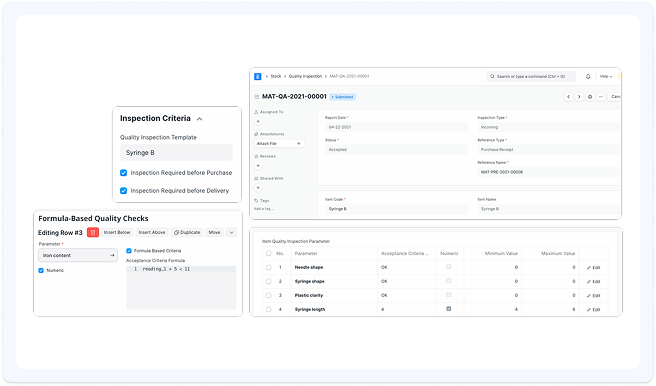Screen dimensions: 656x386
Task: Click the Quality Inspection Template field Syringe B
Action: coord(176,153)
